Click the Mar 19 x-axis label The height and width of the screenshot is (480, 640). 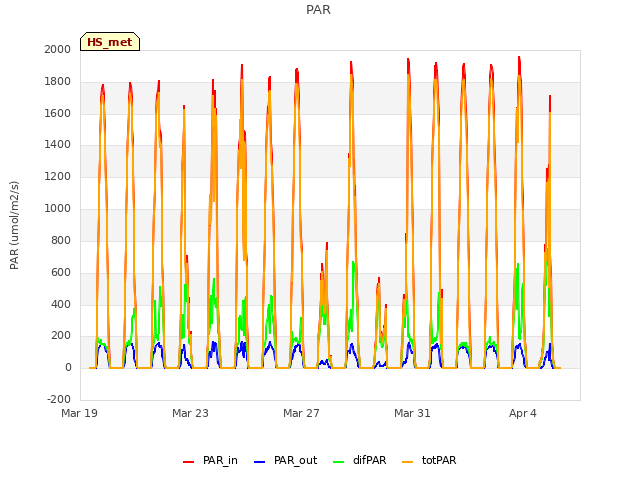(80, 413)
